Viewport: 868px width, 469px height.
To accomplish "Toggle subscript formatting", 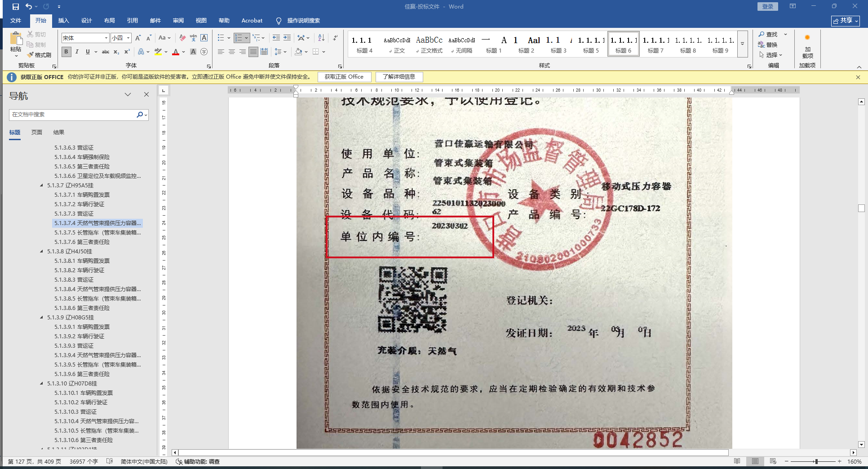I will click(116, 52).
